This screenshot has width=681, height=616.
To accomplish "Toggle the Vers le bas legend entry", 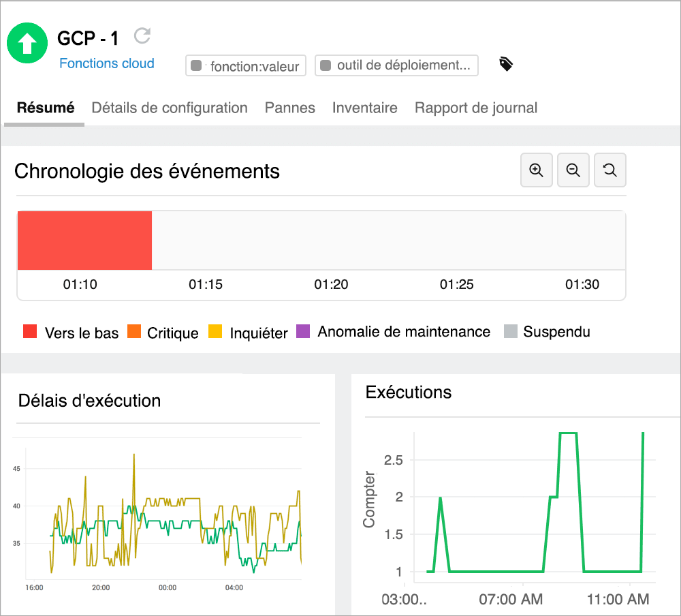I will tap(70, 332).
